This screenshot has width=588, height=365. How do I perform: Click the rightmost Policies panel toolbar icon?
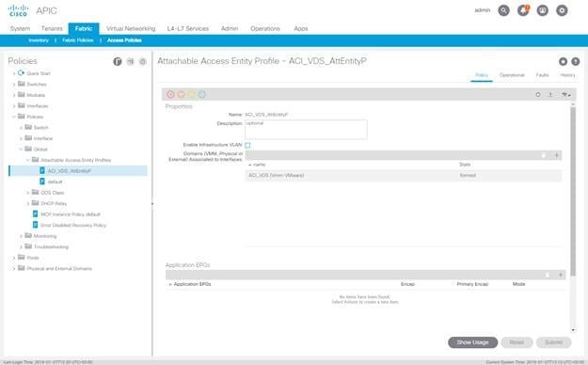point(142,61)
